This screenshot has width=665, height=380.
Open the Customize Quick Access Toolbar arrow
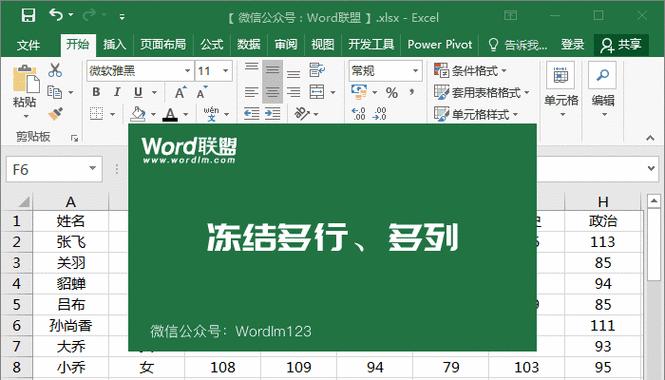(x=122, y=17)
